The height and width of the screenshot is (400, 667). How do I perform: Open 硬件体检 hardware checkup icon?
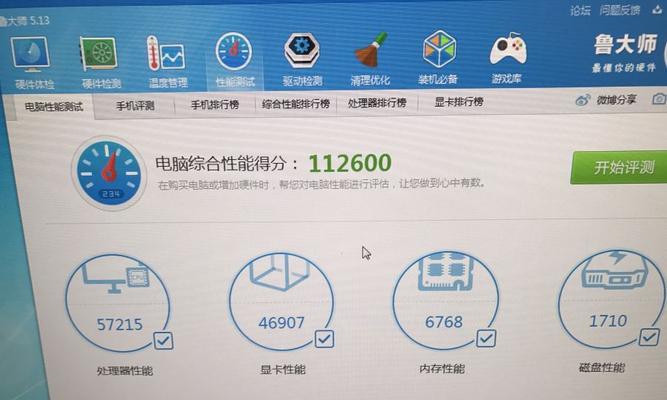[31, 55]
